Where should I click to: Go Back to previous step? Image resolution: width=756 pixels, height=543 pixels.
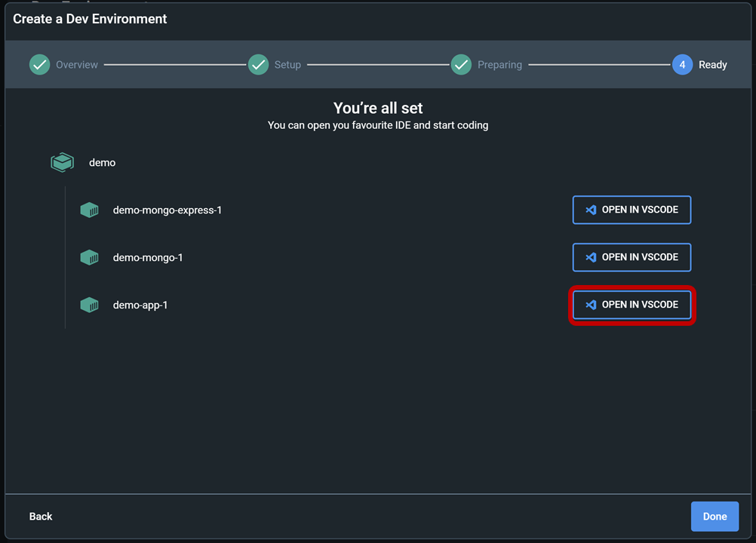(41, 517)
